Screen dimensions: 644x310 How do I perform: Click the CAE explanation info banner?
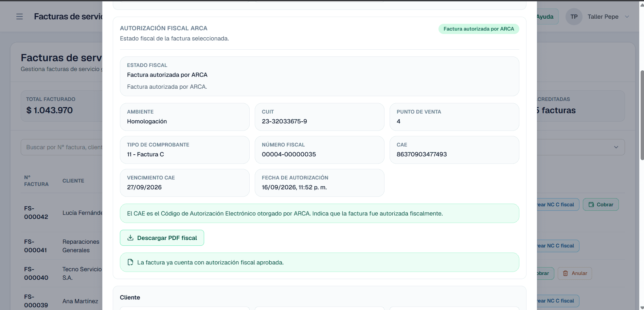[319, 213]
